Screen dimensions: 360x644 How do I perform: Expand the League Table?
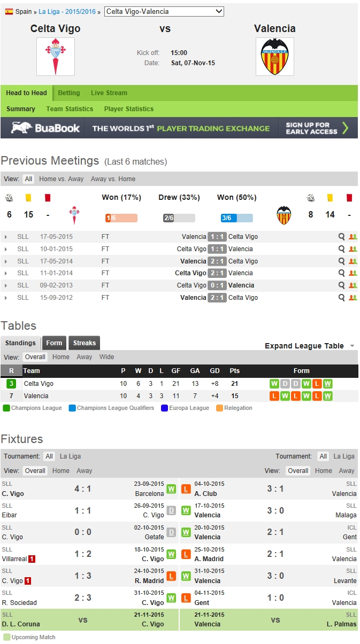pos(309,346)
